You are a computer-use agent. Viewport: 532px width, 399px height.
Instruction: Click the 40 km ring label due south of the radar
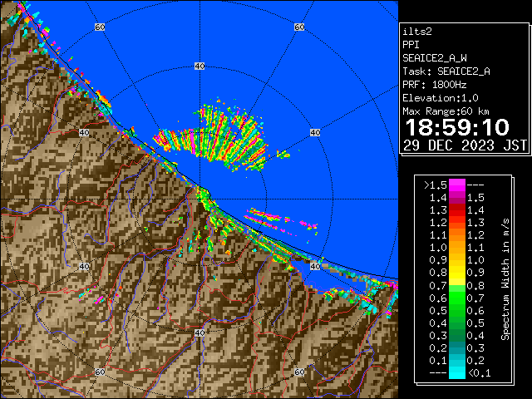pyautogui.click(x=199, y=332)
